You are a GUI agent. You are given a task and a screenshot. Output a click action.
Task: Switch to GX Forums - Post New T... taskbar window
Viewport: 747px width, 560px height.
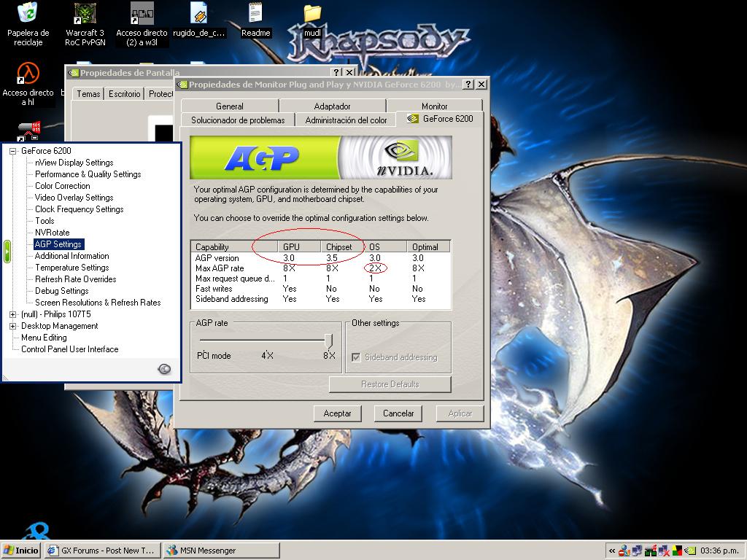point(101,551)
